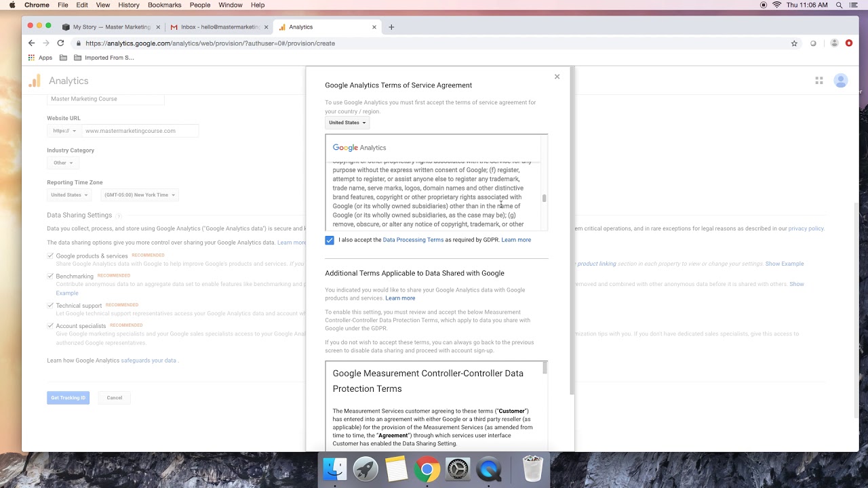Open Launchpad rocket in the Dock
This screenshot has width=868, height=488.
tap(366, 469)
